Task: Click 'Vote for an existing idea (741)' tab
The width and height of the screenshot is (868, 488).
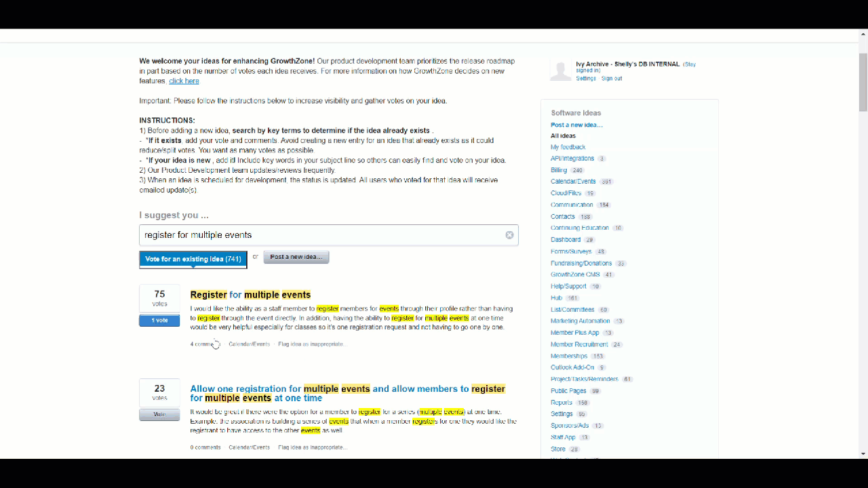Action: pyautogui.click(x=193, y=259)
